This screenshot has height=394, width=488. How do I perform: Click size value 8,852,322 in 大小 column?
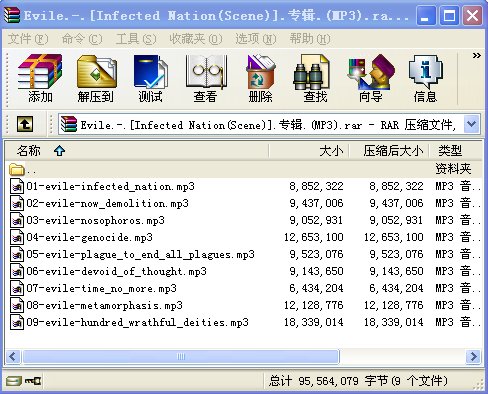pyautogui.click(x=316, y=186)
